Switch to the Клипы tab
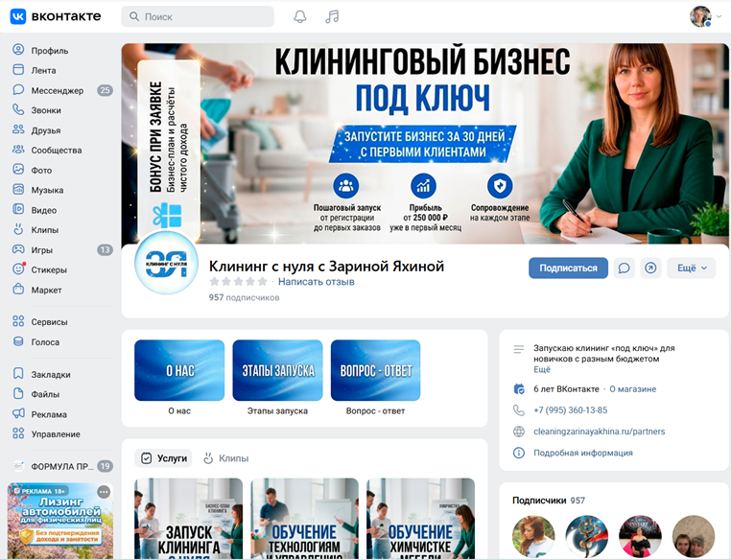Screen dimensions: 731x560 pyautogui.click(x=226, y=458)
